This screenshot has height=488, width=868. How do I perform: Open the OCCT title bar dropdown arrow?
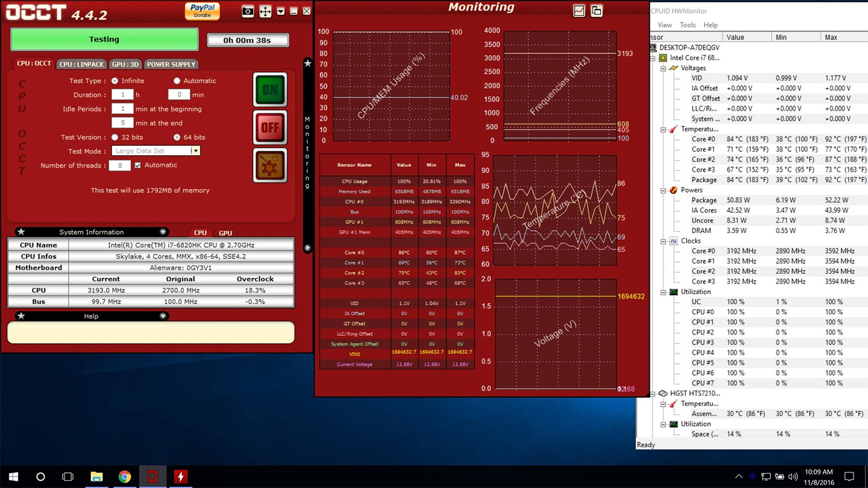pos(280,11)
